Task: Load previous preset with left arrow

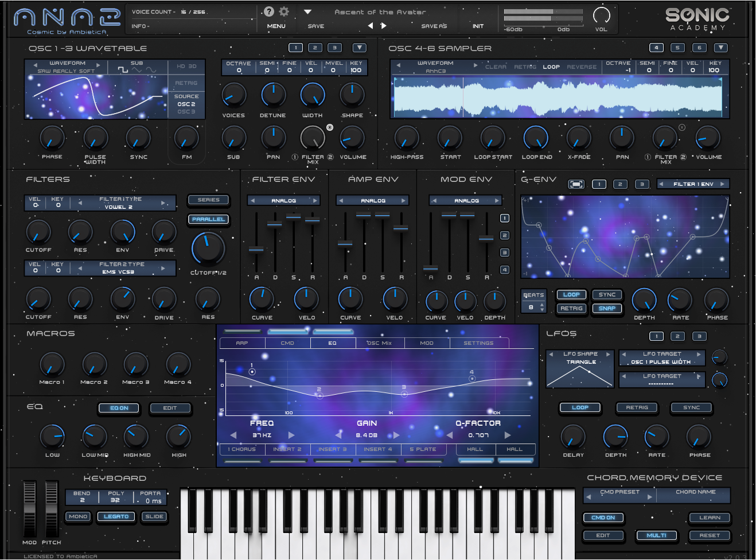Action: coord(370,26)
